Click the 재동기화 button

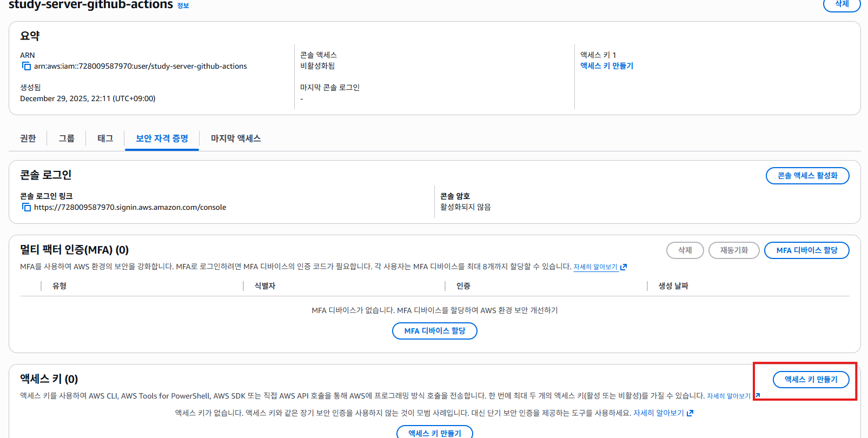[733, 250]
